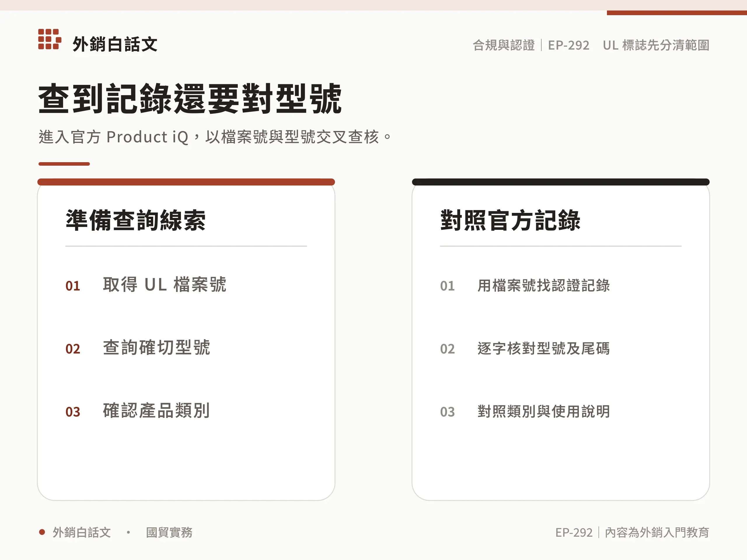Screen dimensions: 747x560
Task: Click the gray number 03 in the right card
Action: tap(447, 412)
